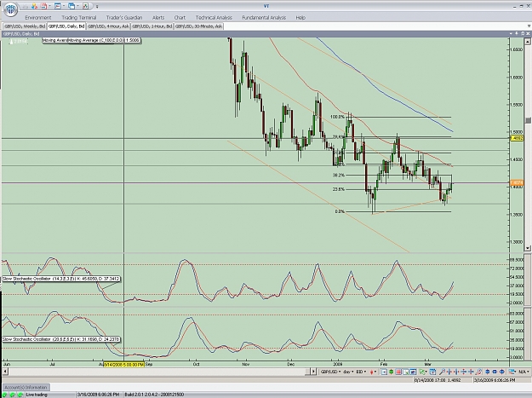The image size is (532, 398).
Task: Open the N/A dropdown in chart toolbar
Action: coord(523,372)
